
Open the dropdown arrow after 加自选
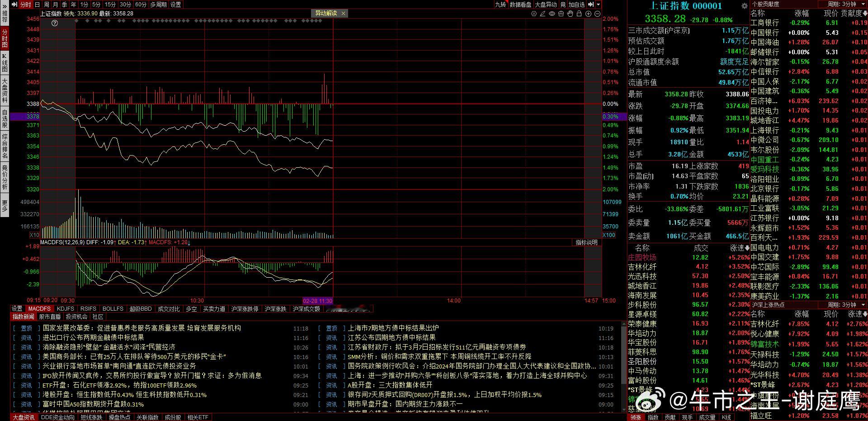pyautogui.click(x=599, y=5)
